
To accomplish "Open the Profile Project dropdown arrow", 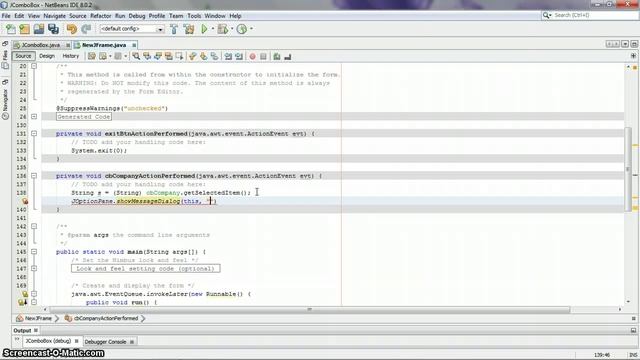I will pyautogui.click(x=251, y=29).
